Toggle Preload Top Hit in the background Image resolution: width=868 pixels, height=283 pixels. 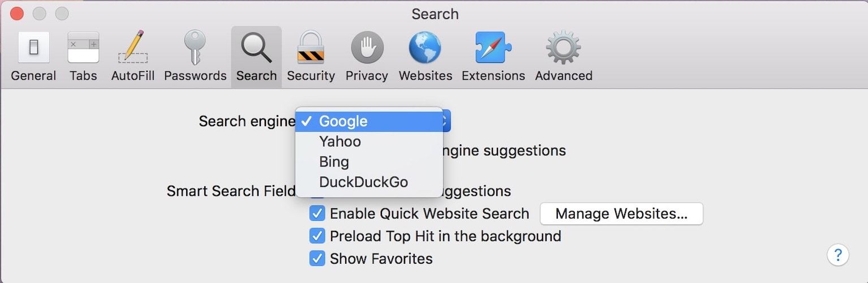point(317,236)
